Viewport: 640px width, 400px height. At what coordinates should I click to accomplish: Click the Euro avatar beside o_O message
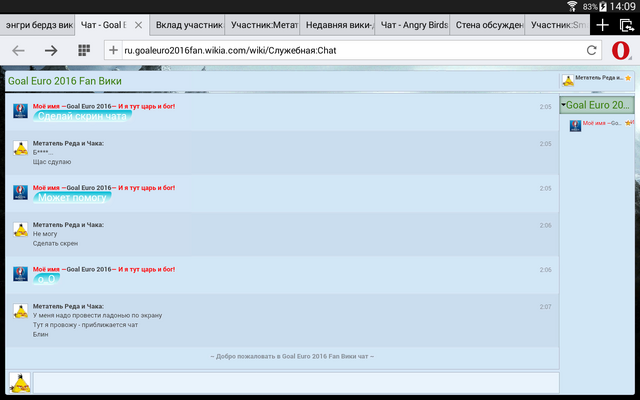20,274
